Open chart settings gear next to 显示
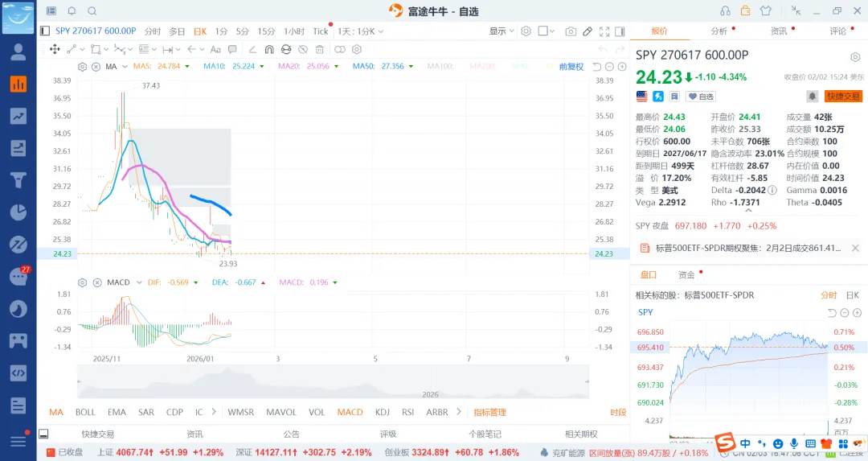Screen dimensions: 868x461 coord(526,31)
